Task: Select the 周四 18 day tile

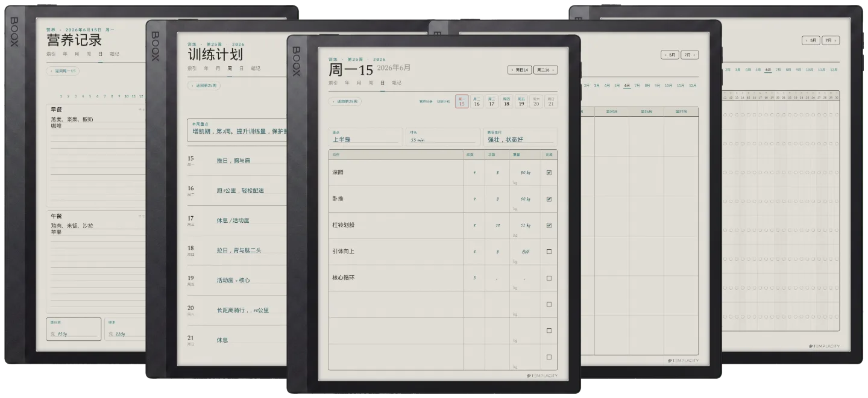Action: tap(506, 102)
